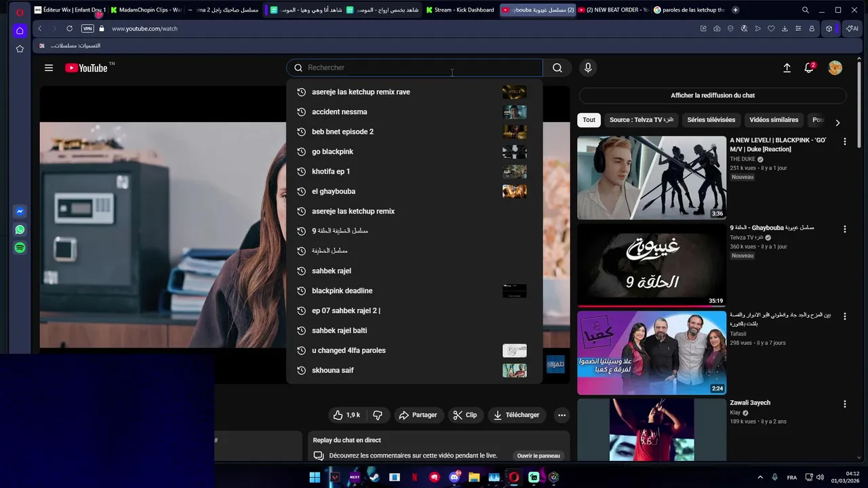Switch to MadamChopin Clips browser tab
Viewport: 868px width, 488px height.
(146, 10)
